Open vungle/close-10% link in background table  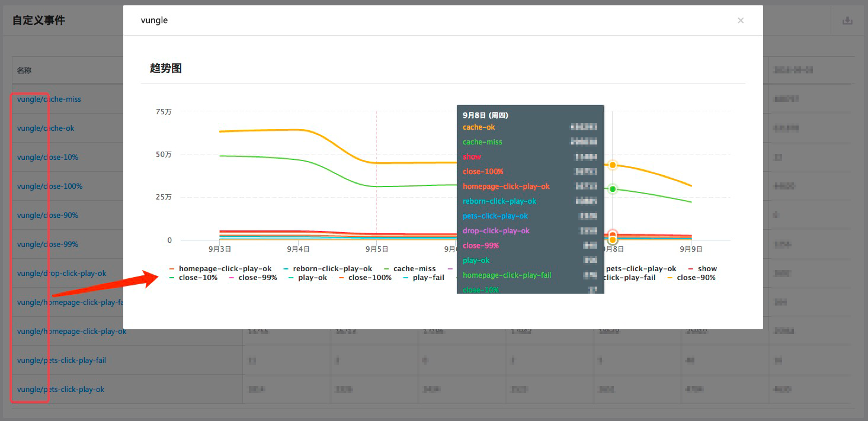pyautogui.click(x=47, y=158)
